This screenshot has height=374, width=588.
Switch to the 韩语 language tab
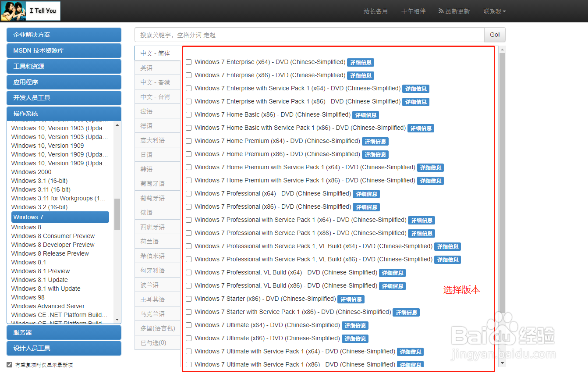(158, 169)
